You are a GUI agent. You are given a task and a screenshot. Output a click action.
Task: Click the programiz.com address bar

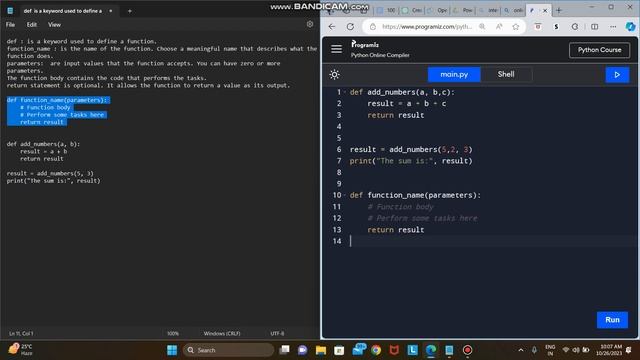point(427,27)
